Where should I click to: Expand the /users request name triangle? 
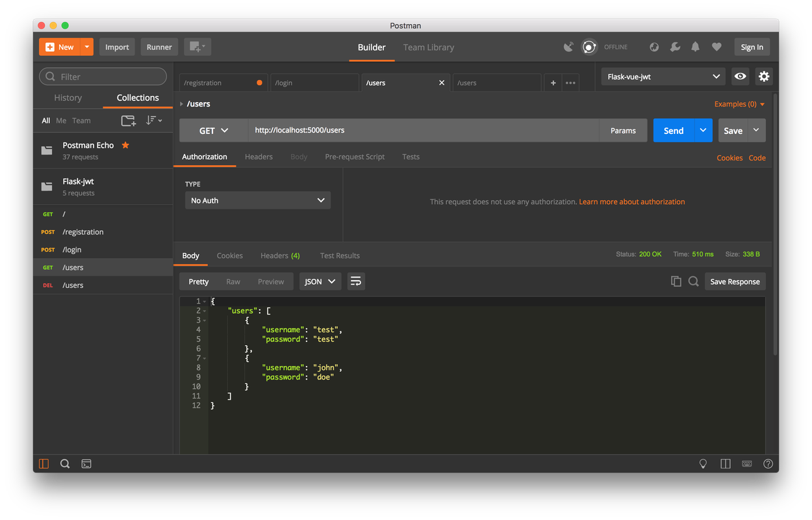click(182, 104)
